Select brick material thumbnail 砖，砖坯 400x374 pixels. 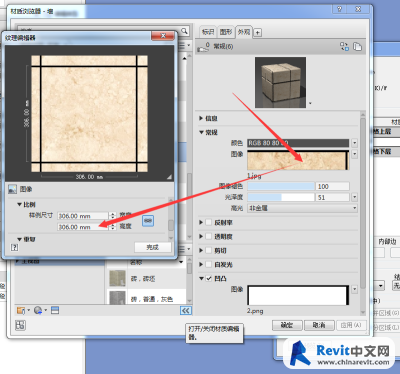(117, 278)
